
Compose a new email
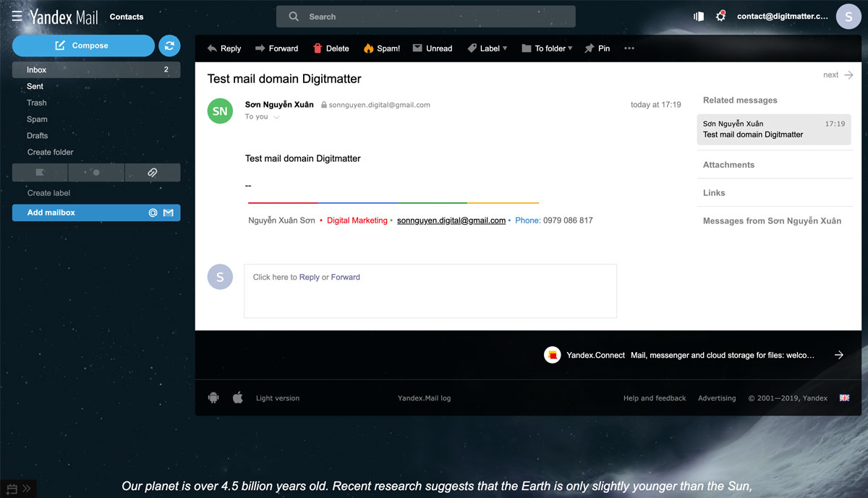83,46
